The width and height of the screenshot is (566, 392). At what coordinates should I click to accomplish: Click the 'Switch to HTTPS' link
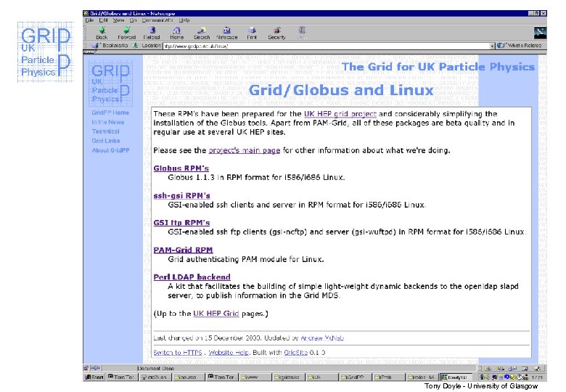tap(178, 352)
